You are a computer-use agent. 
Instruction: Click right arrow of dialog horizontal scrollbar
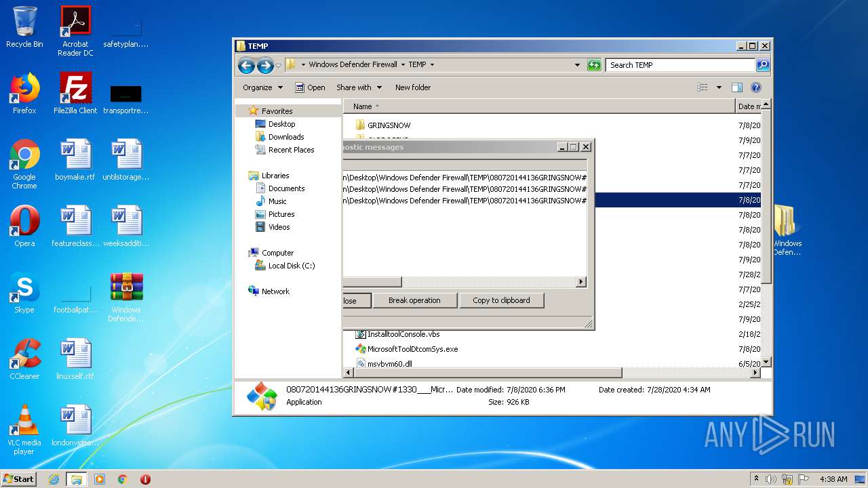[x=581, y=282]
